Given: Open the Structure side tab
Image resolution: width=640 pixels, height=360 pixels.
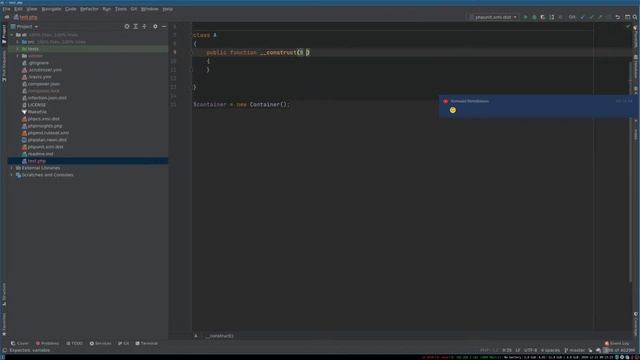Looking at the screenshot, I should 4,294.
